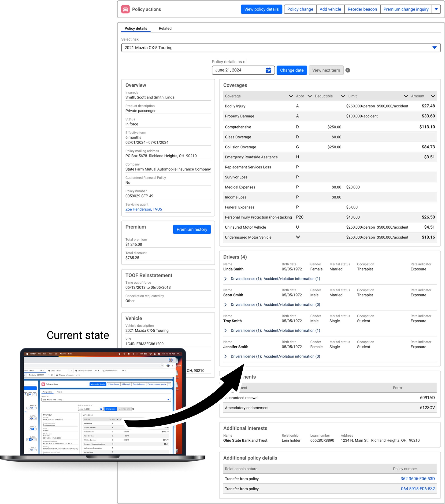Click the Reorder beacon button
This screenshot has width=445, height=504.
(362, 9)
